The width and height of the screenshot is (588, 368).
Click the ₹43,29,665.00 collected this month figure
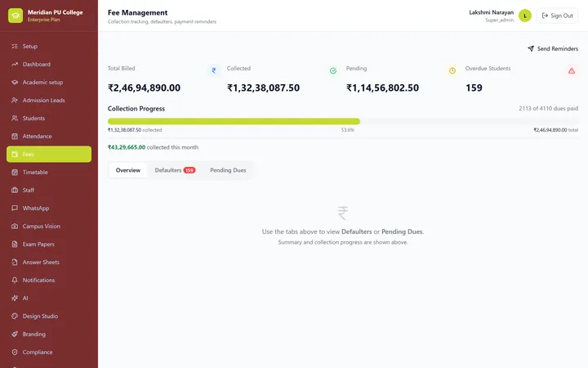pyautogui.click(x=127, y=147)
